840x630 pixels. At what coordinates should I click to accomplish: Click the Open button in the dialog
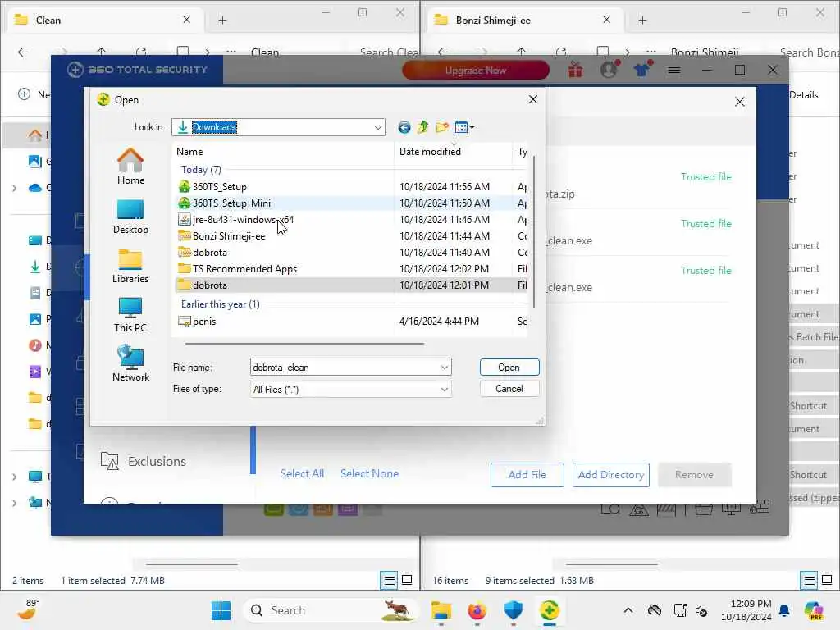coord(509,367)
